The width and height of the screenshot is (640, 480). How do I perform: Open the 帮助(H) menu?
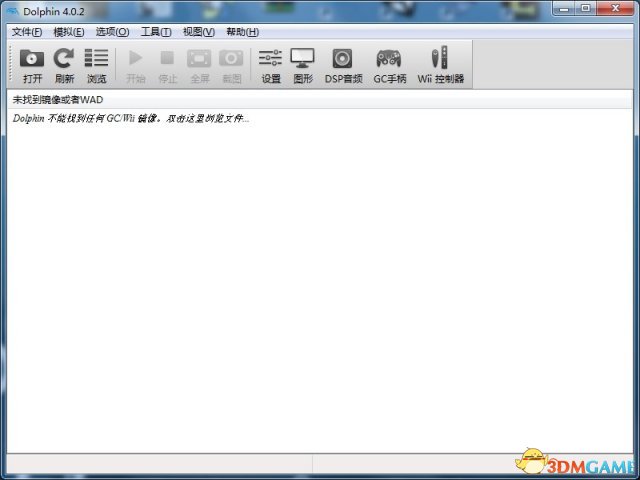tap(242, 32)
